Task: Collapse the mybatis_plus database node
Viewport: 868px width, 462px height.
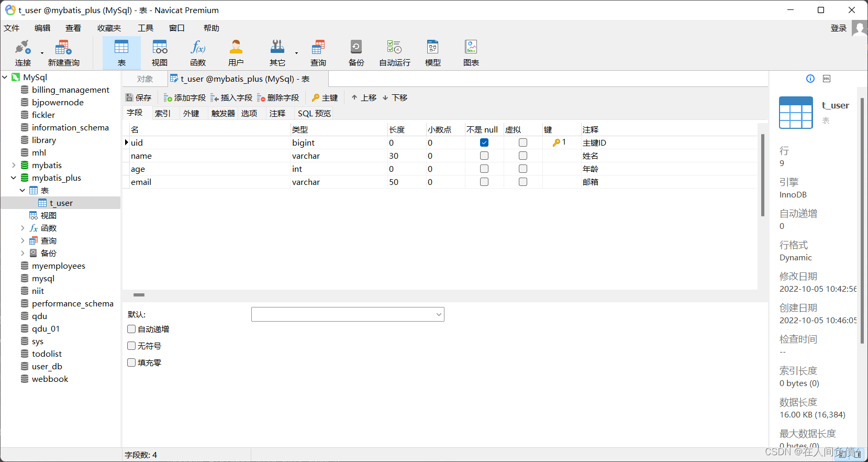Action: pos(14,178)
